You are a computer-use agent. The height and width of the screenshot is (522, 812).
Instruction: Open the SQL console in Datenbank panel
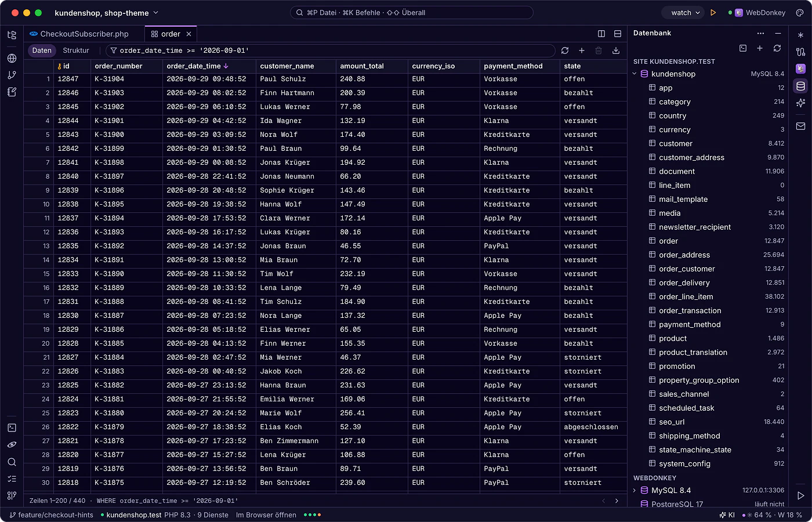[x=743, y=48]
